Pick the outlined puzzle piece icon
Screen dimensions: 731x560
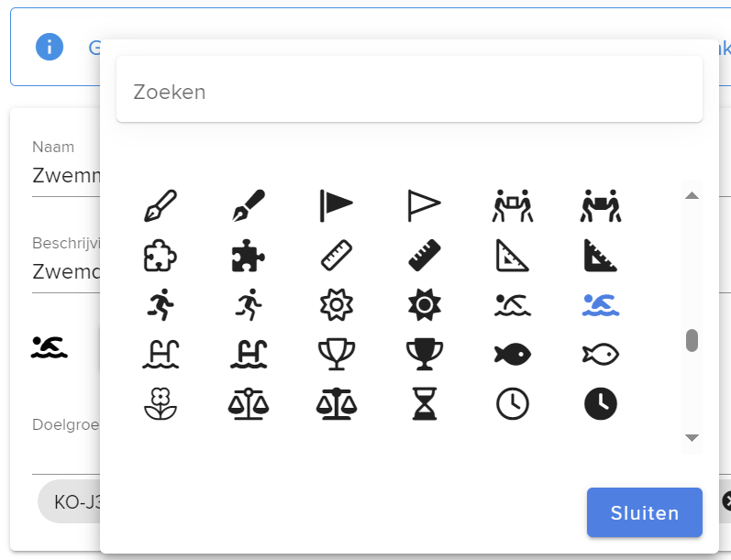(x=160, y=256)
